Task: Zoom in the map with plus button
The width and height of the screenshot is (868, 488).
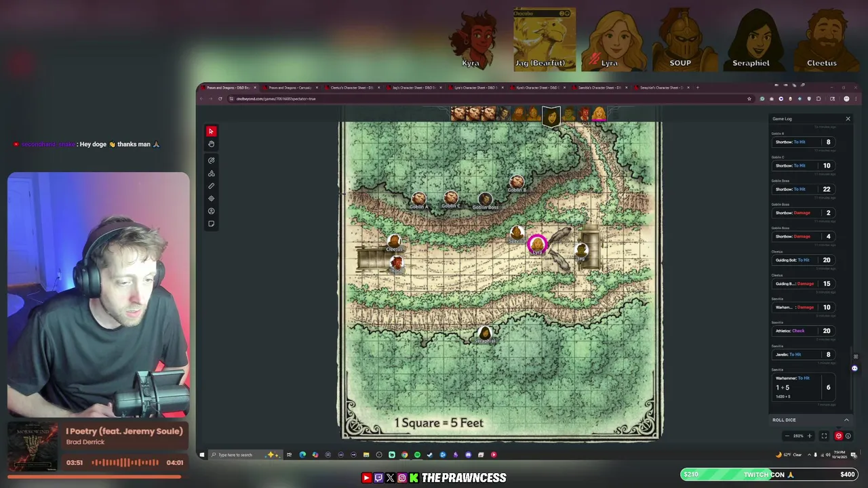Action: pos(809,436)
